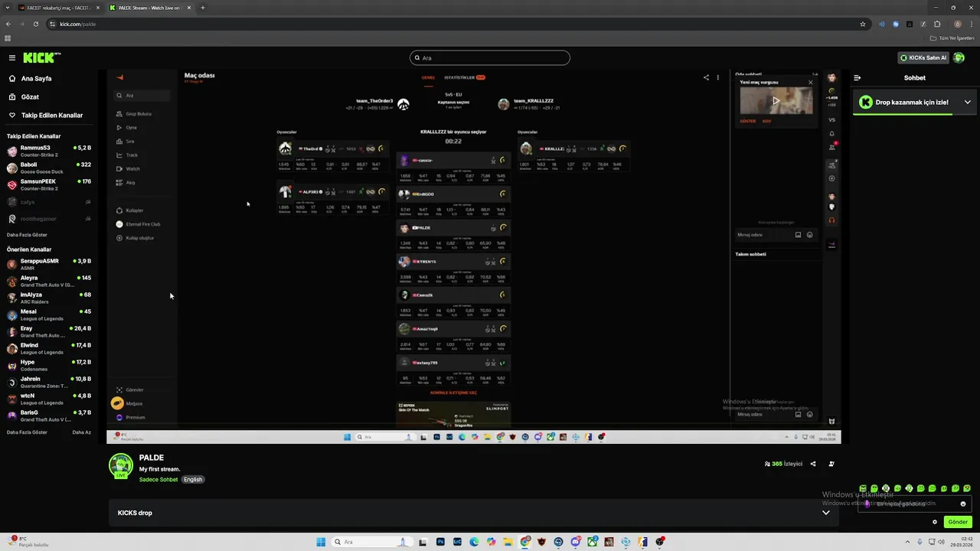Click Grup Bulucu in FACEIT sidebar
This screenshot has width=980, height=551.
139,114
